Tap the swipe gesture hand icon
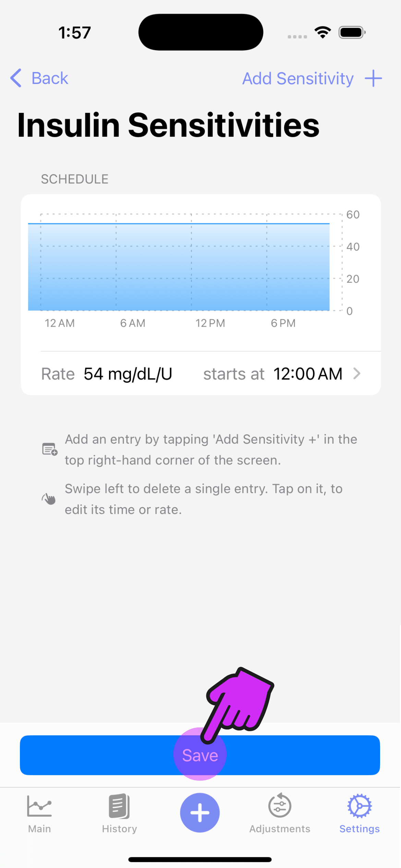The width and height of the screenshot is (401, 868). pos(49,499)
